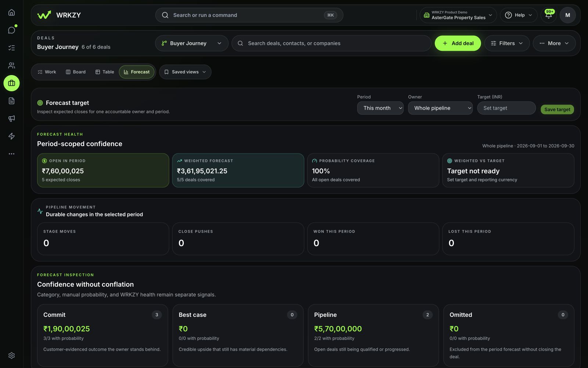The width and height of the screenshot is (588, 368).
Task: Click the Forecast target bullseye icon
Action: point(40,103)
